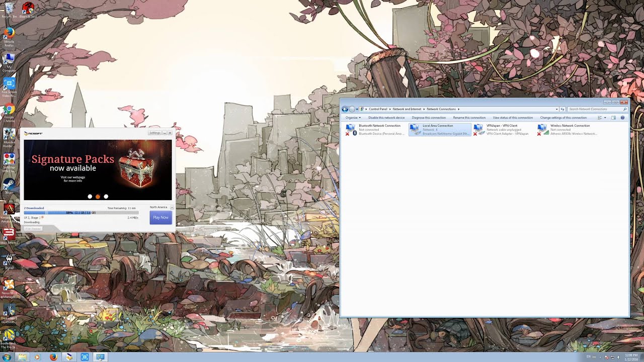The image size is (644, 362).
Task: Open Kingdoms of Amalur desktop shortcut
Action: (x=9, y=213)
